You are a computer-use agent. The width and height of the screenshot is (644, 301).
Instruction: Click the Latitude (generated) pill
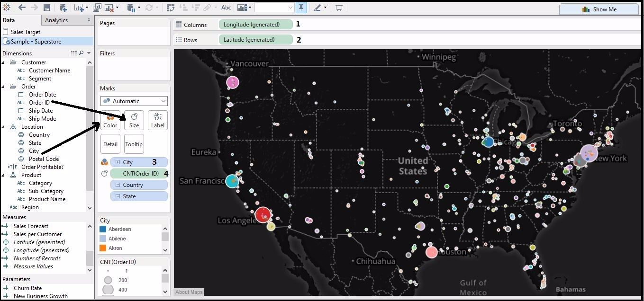tap(255, 40)
